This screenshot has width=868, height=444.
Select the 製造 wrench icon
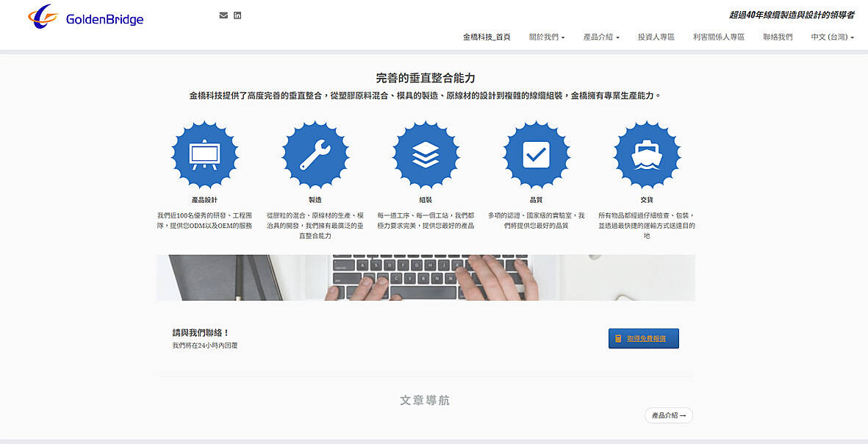click(x=315, y=154)
